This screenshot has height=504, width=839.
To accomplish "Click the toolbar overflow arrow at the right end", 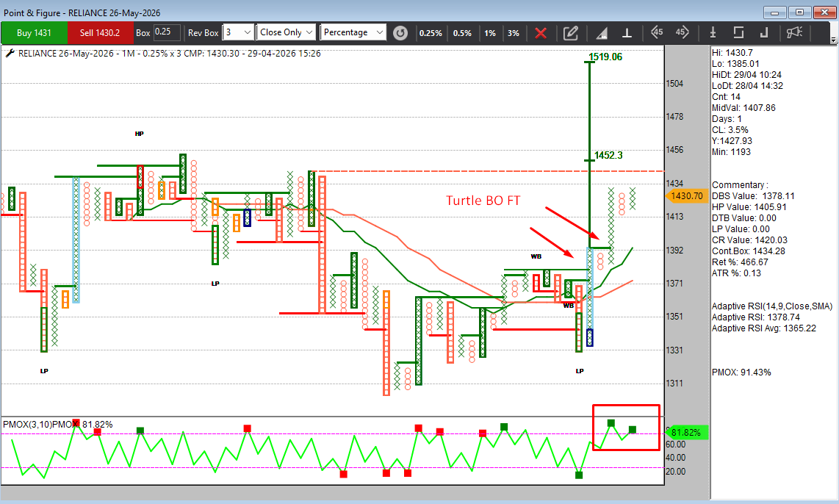I will (x=833, y=40).
